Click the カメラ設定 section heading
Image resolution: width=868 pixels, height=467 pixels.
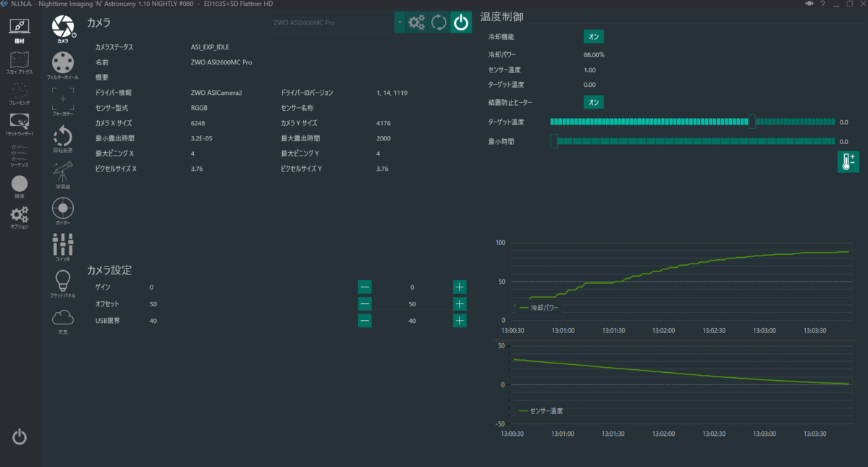(x=109, y=270)
